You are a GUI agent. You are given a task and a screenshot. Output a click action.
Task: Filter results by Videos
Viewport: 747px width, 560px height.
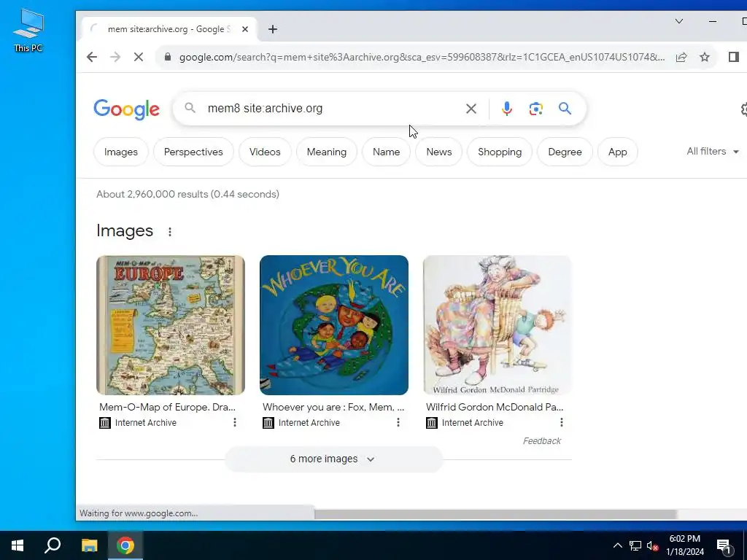point(265,152)
